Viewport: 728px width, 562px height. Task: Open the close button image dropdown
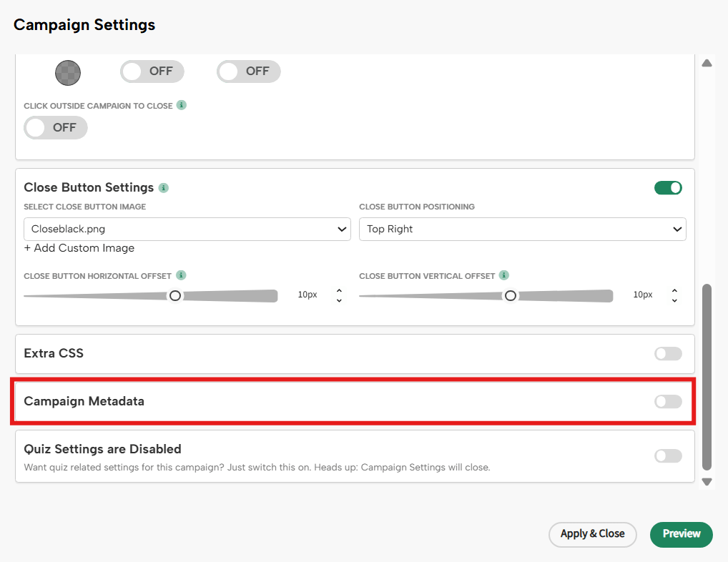(x=187, y=229)
